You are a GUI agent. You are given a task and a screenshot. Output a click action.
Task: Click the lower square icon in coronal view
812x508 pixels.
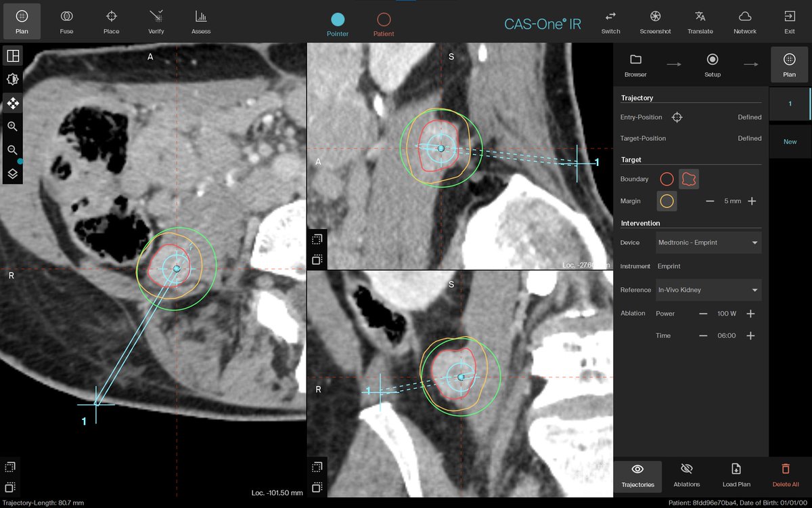pyautogui.click(x=317, y=487)
